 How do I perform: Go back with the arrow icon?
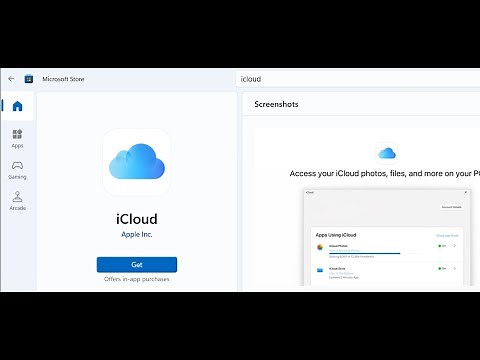coord(11,79)
